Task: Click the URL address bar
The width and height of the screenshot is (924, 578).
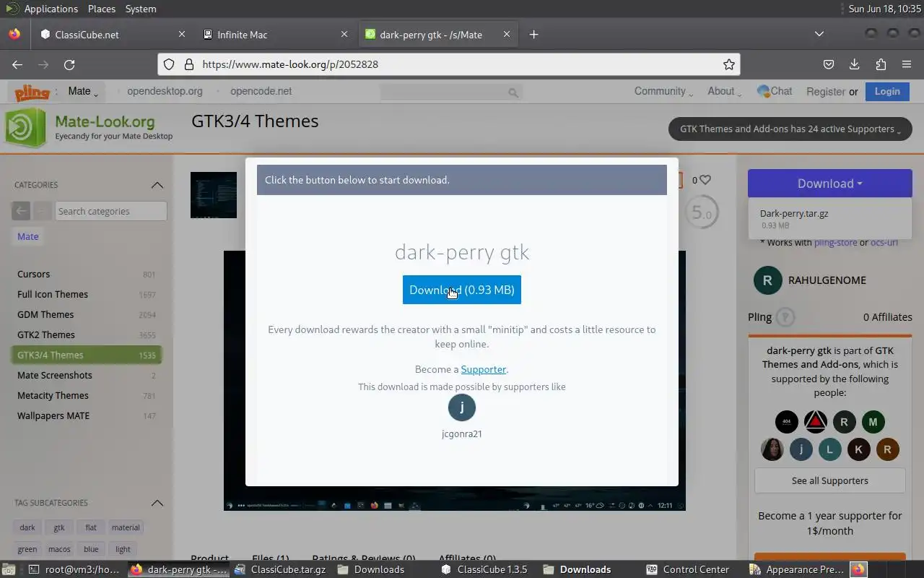Action: 448,64
